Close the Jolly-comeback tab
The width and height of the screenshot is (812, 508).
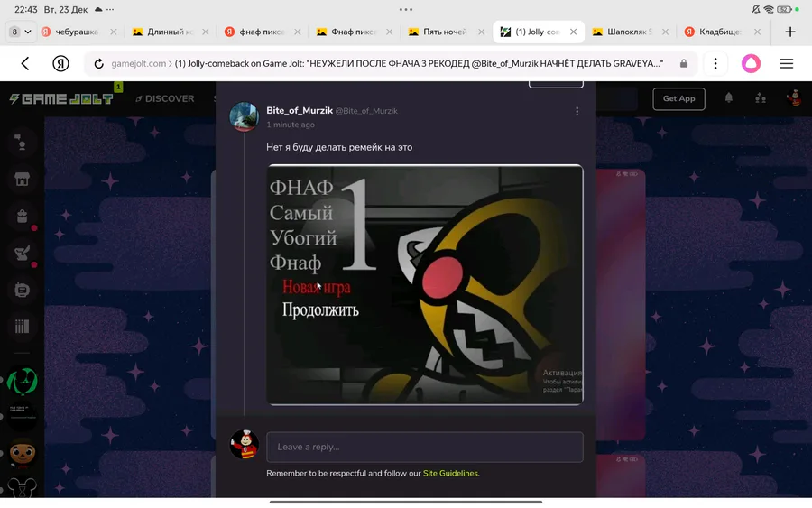click(x=573, y=32)
